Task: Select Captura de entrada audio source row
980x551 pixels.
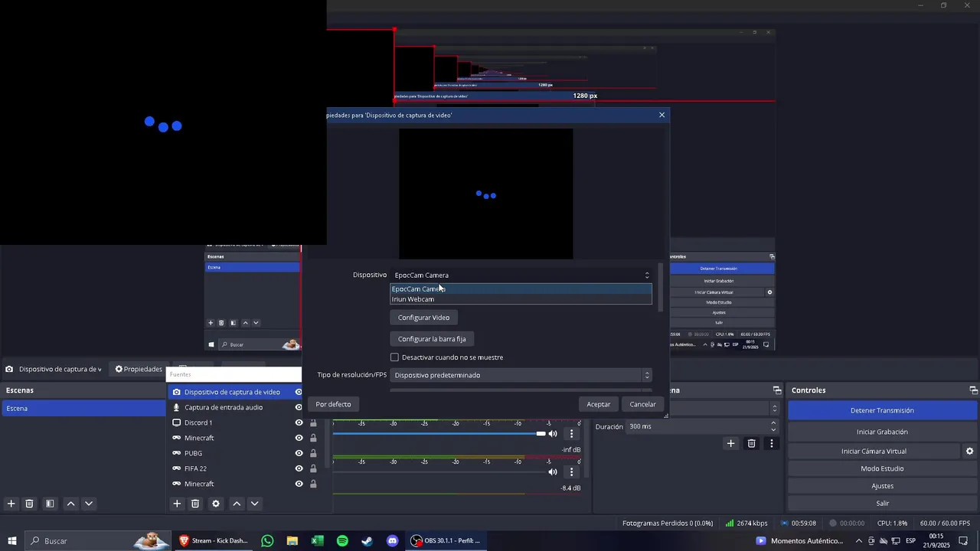Action: (235, 407)
